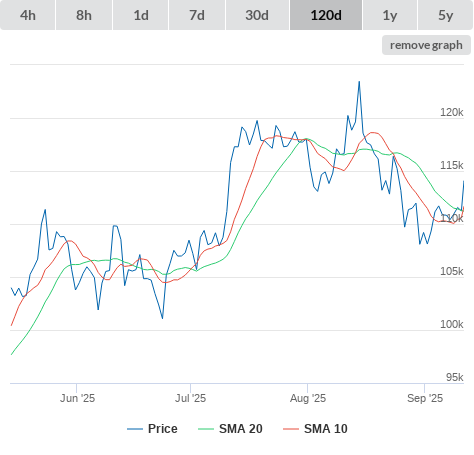Hide the SMA 10 series via legend
This screenshot has width=474, height=455.
tap(315, 429)
